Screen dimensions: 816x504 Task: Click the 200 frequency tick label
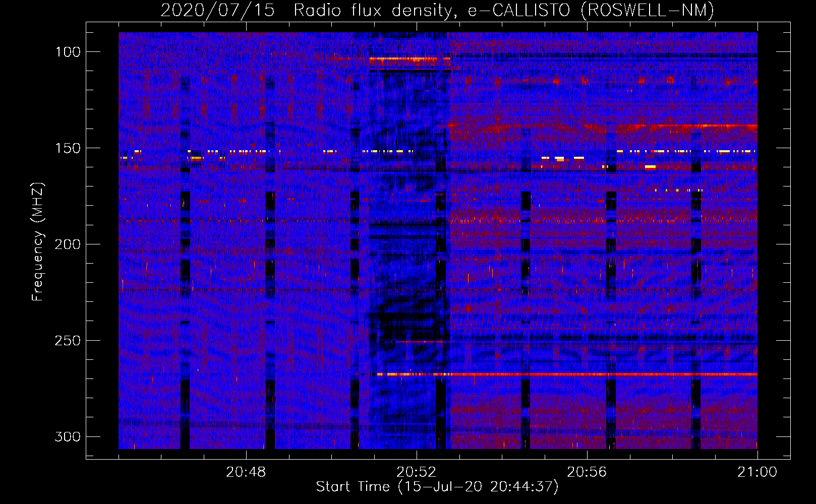67,244
